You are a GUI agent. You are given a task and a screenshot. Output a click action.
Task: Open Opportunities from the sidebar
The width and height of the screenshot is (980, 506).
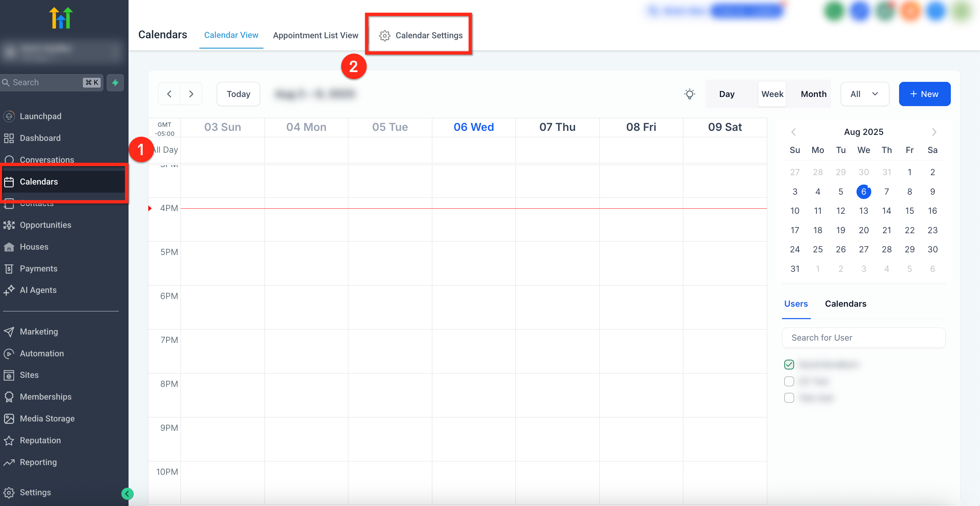click(x=45, y=225)
